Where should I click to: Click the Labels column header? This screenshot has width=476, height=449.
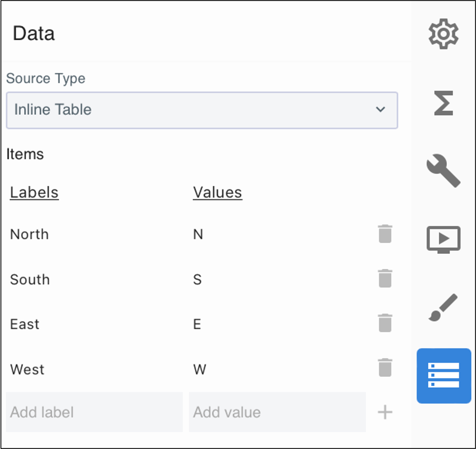click(x=34, y=192)
